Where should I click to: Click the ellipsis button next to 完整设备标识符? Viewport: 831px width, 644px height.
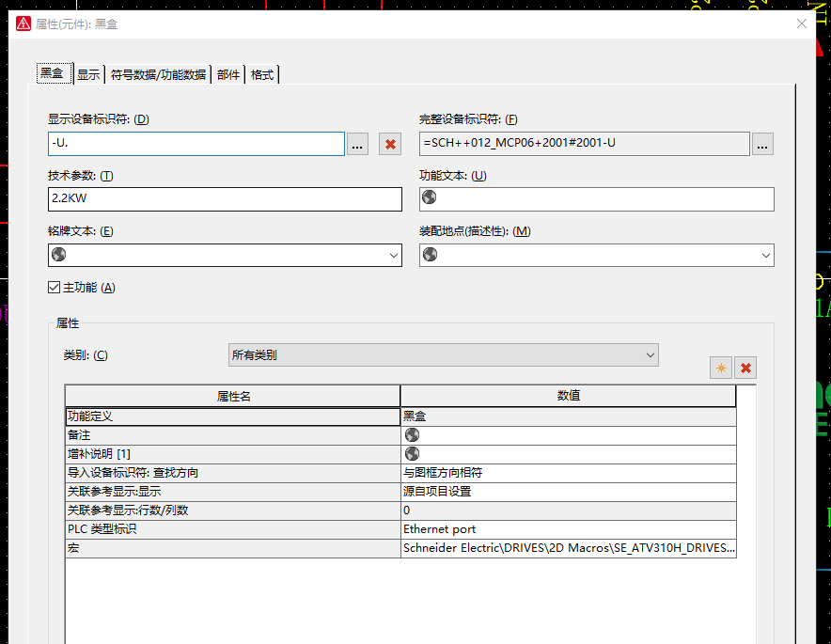762,144
